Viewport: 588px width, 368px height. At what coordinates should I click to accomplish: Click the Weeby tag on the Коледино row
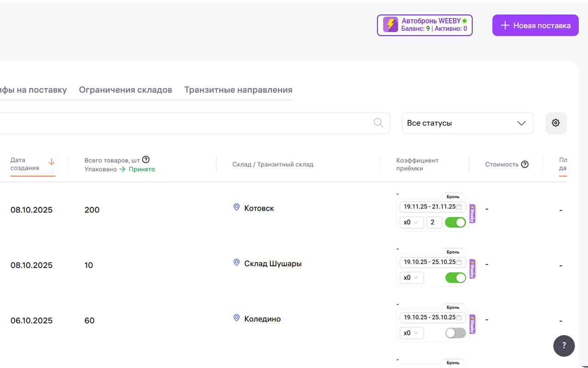pos(472,324)
